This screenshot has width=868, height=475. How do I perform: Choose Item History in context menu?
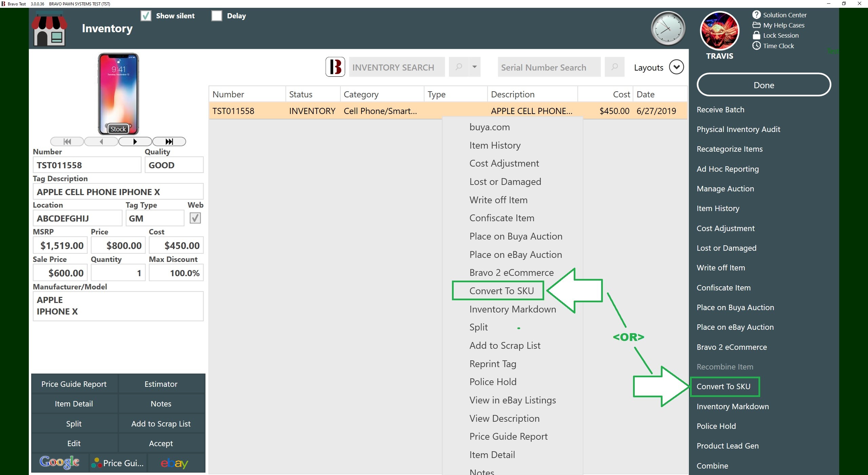tap(495, 145)
